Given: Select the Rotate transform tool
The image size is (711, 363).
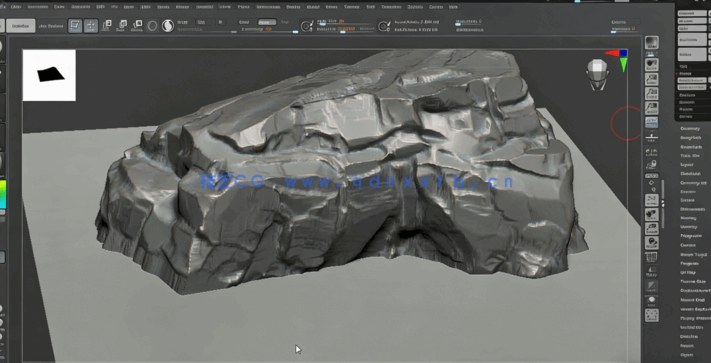Looking at the screenshot, I should click(x=136, y=26).
